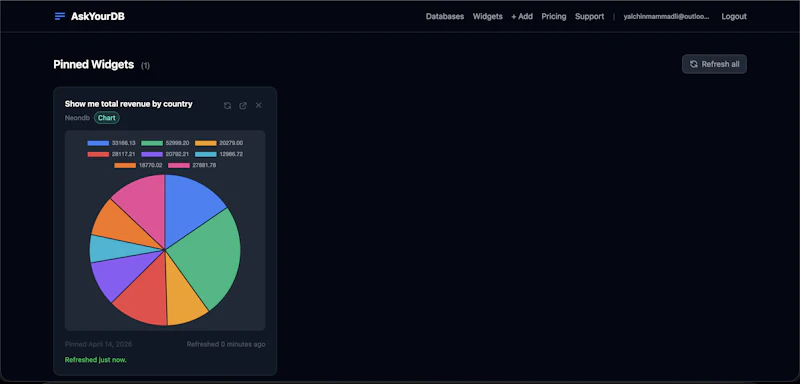Select the + Add nav item
Viewport: 800px width, 384px height.
coord(522,16)
